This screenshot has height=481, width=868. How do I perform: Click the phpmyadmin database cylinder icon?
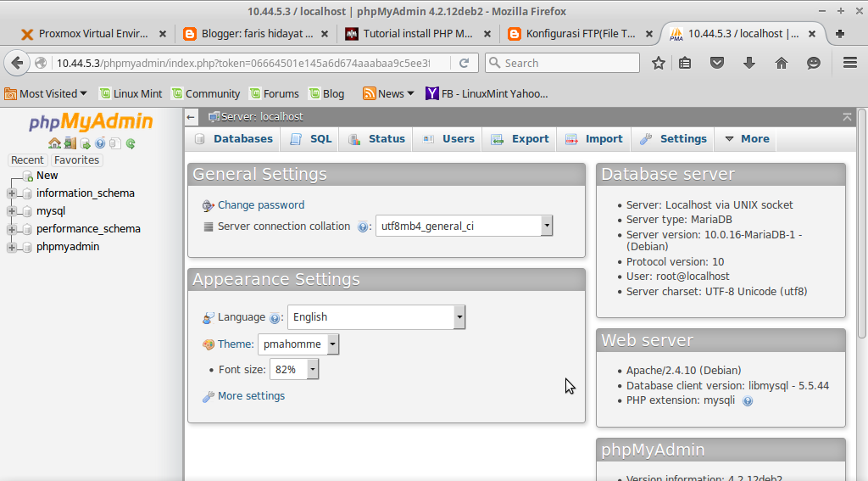(27, 247)
